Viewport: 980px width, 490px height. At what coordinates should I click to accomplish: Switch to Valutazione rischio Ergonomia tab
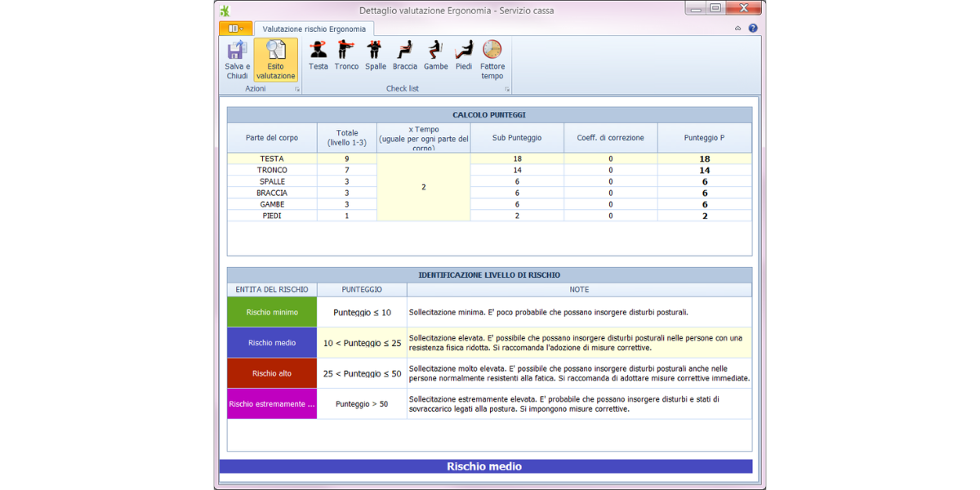[314, 29]
